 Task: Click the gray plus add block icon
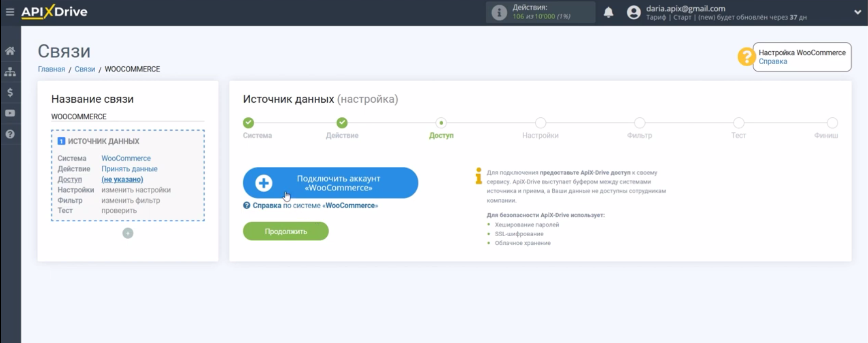pyautogui.click(x=128, y=233)
